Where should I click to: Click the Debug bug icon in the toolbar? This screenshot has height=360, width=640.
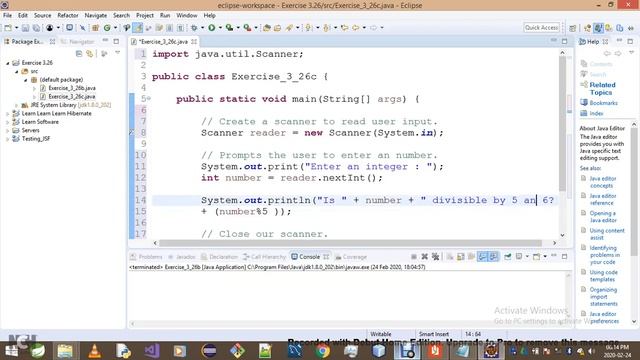click(x=194, y=28)
